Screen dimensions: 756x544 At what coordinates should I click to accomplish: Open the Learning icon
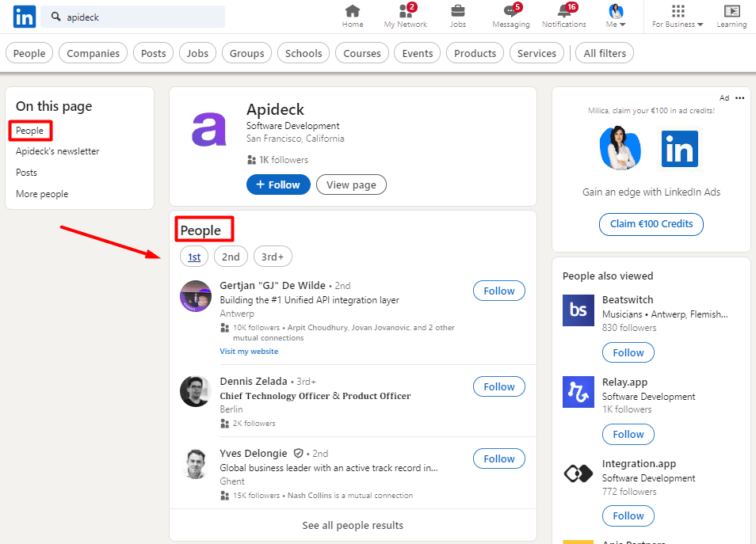(x=731, y=10)
